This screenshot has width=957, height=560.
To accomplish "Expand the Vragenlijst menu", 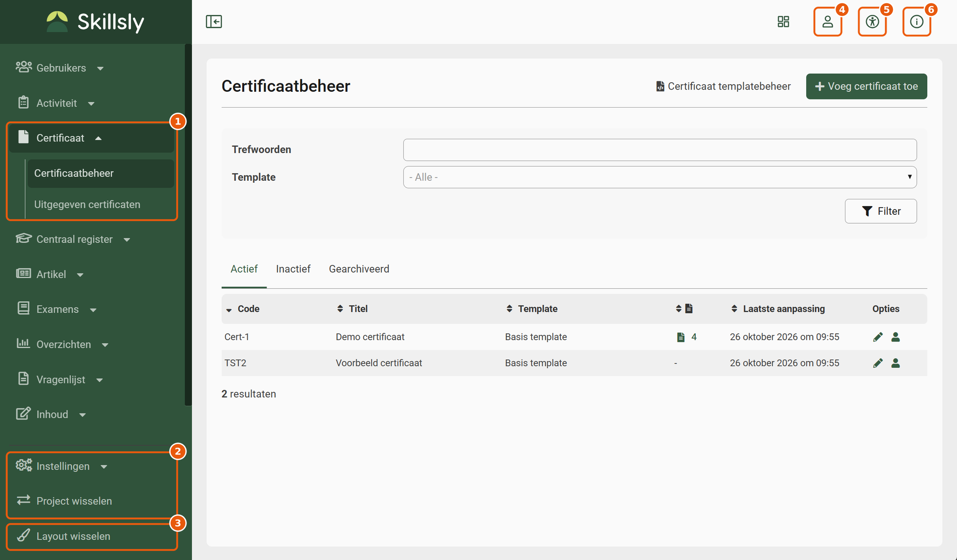I will (59, 380).
